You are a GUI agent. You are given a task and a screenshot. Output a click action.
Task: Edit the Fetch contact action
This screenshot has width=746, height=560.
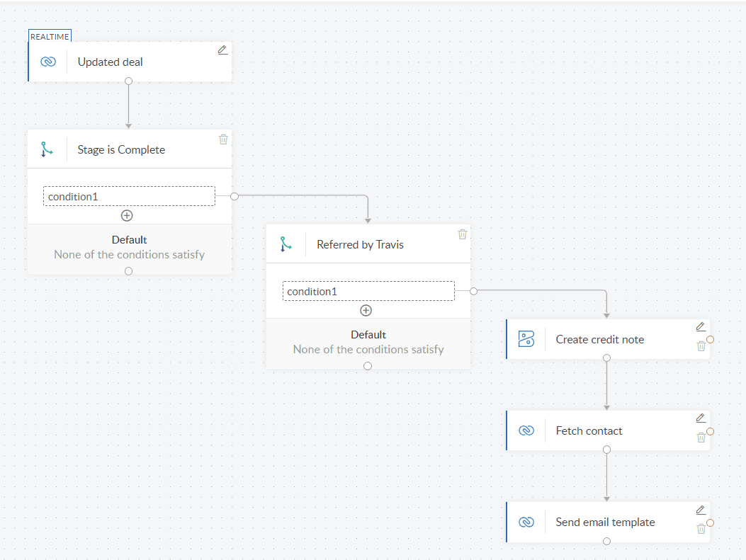[x=700, y=418]
